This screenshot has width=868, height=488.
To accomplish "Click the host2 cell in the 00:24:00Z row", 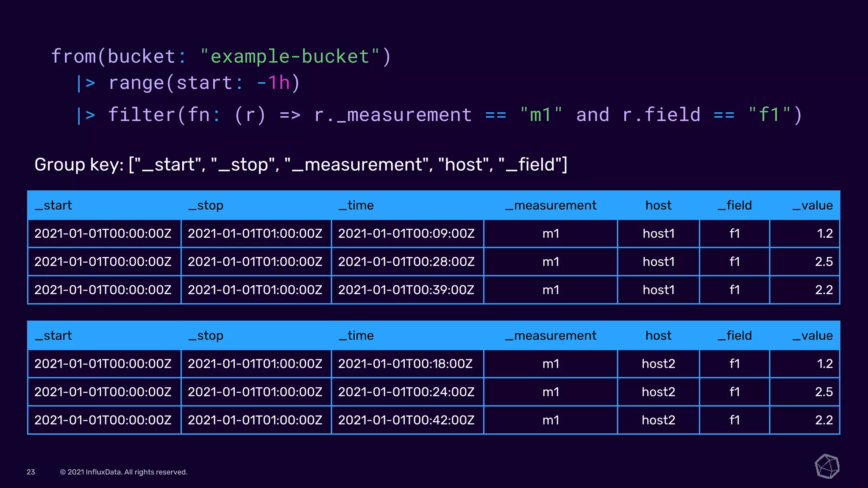I will tap(658, 392).
